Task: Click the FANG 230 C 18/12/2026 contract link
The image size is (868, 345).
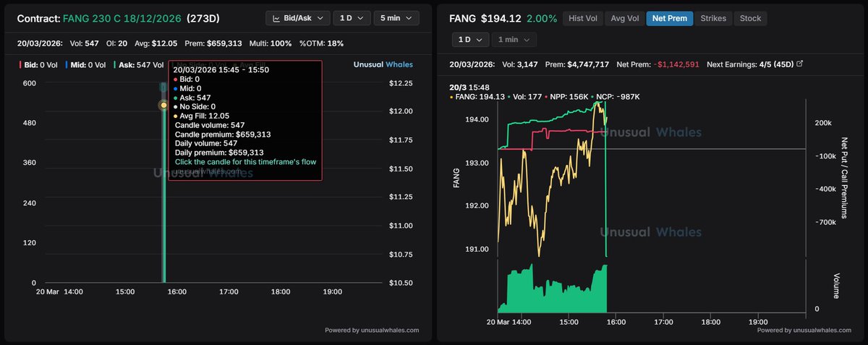Action: coord(122,18)
